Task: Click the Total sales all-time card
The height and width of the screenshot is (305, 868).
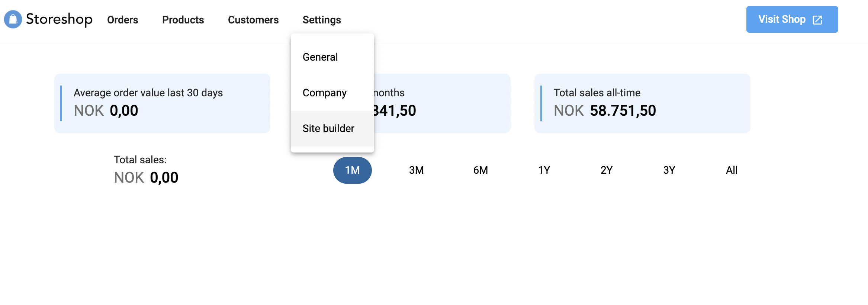Action: point(642,103)
